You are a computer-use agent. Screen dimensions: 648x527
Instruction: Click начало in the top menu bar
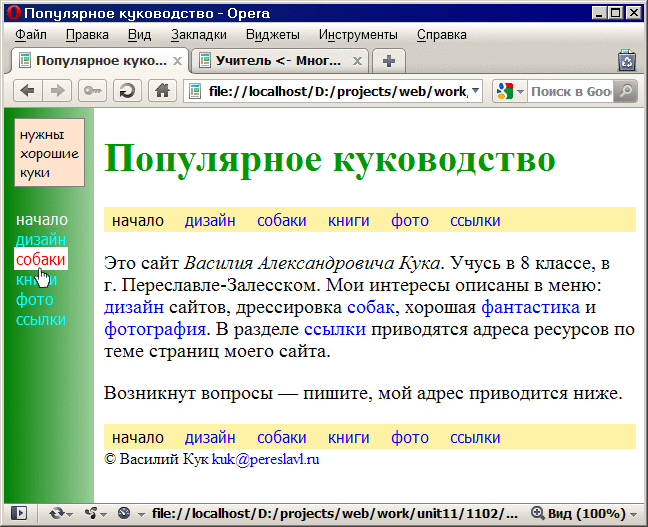138,220
